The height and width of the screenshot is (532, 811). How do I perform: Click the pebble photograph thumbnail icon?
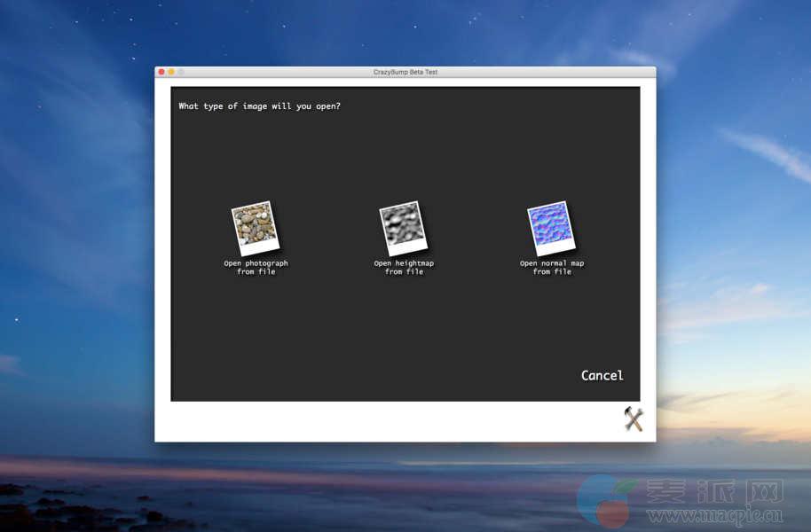256,227
